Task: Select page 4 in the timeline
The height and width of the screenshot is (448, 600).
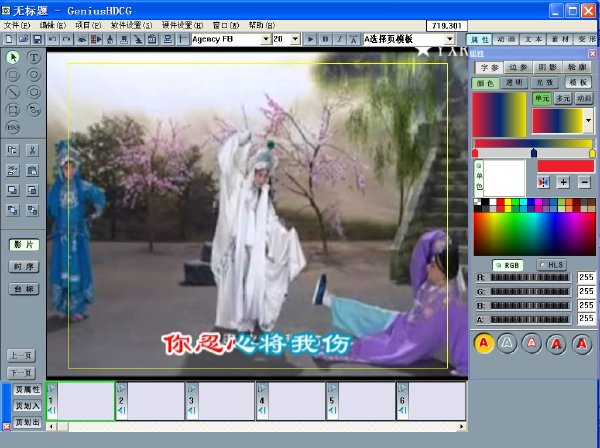Action: (290, 400)
